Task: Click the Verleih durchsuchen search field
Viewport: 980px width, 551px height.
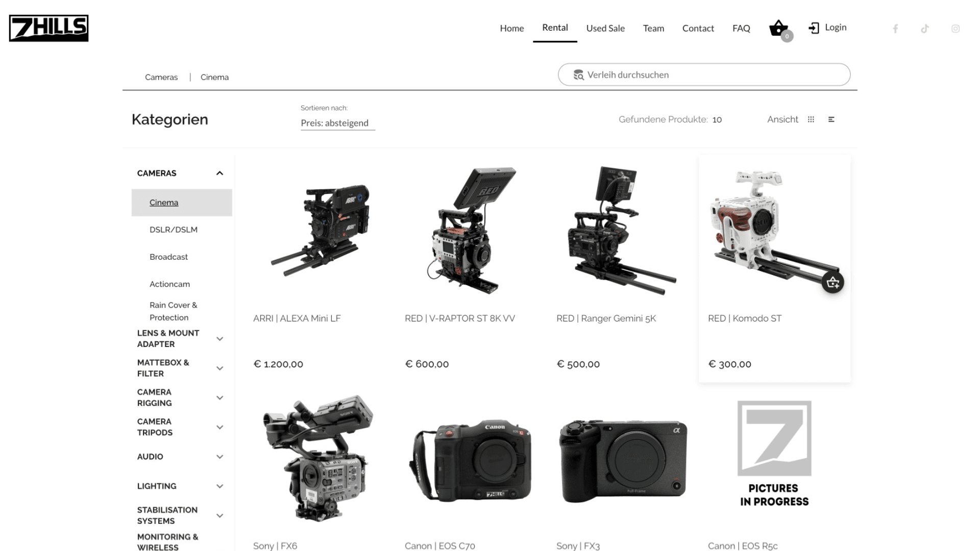Action: [704, 75]
